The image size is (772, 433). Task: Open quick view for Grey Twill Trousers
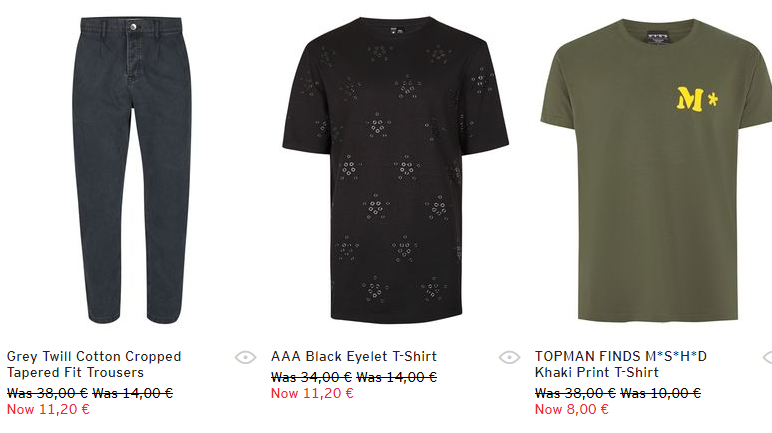[245, 357]
